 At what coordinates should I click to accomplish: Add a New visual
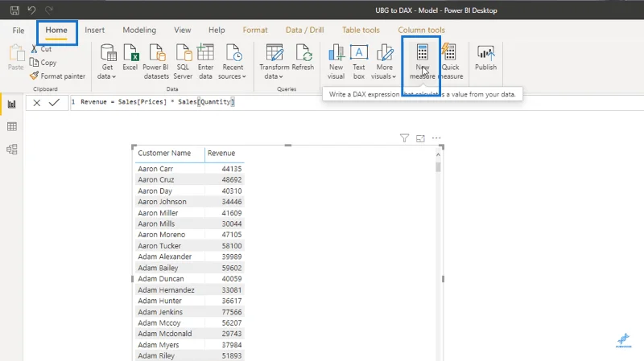pyautogui.click(x=336, y=62)
